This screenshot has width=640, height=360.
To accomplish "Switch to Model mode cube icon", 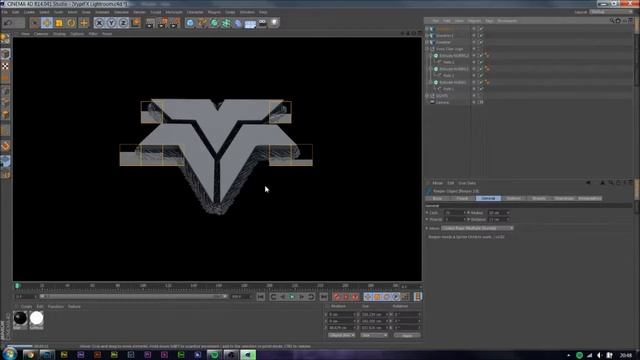I will (x=5, y=53).
